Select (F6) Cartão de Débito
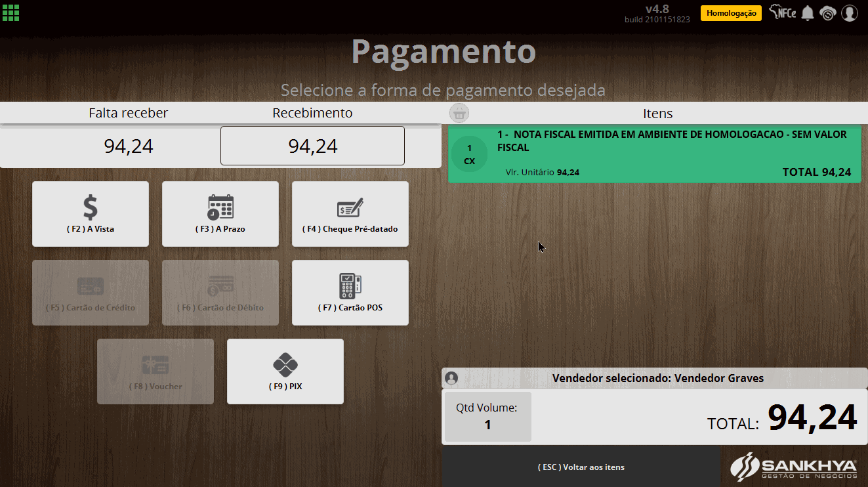Image resolution: width=868 pixels, height=487 pixels. pos(220,293)
